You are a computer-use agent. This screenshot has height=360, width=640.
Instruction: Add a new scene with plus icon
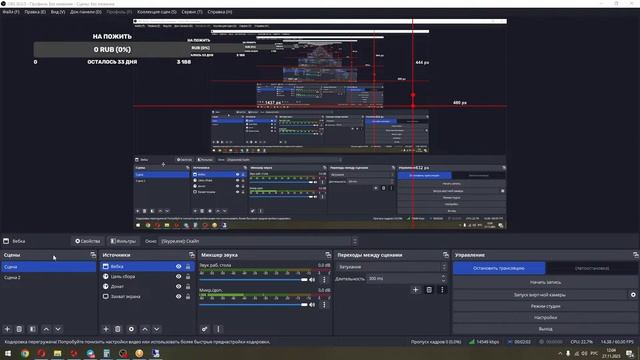7,329
